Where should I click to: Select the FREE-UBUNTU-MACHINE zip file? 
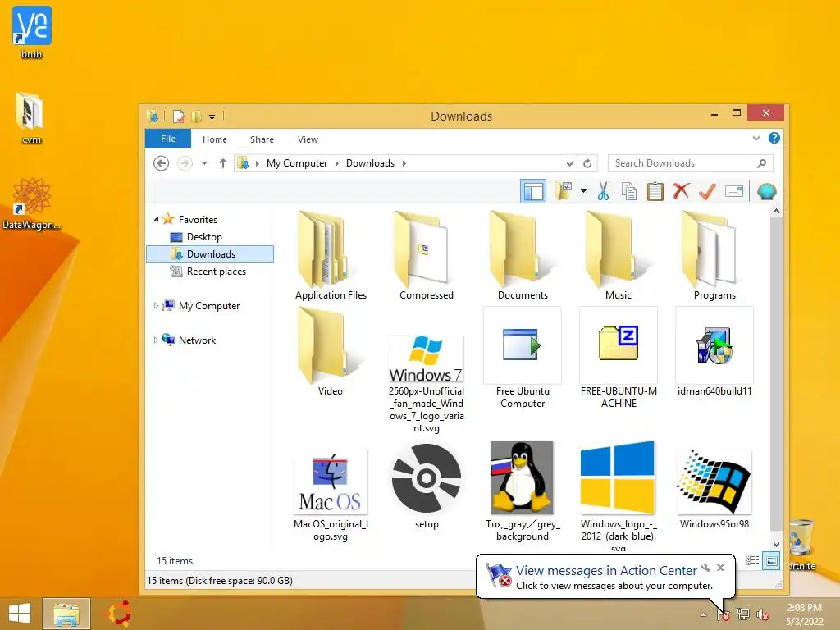(619, 358)
